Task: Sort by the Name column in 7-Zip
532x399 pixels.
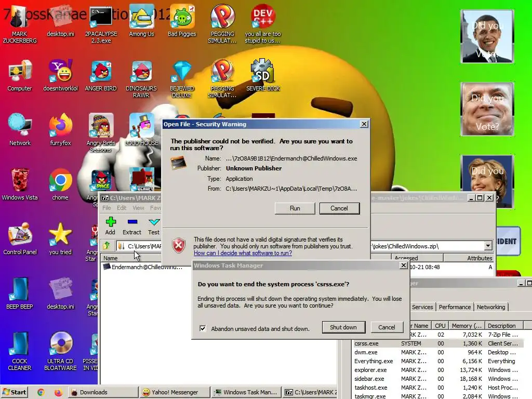Action: tap(130, 258)
